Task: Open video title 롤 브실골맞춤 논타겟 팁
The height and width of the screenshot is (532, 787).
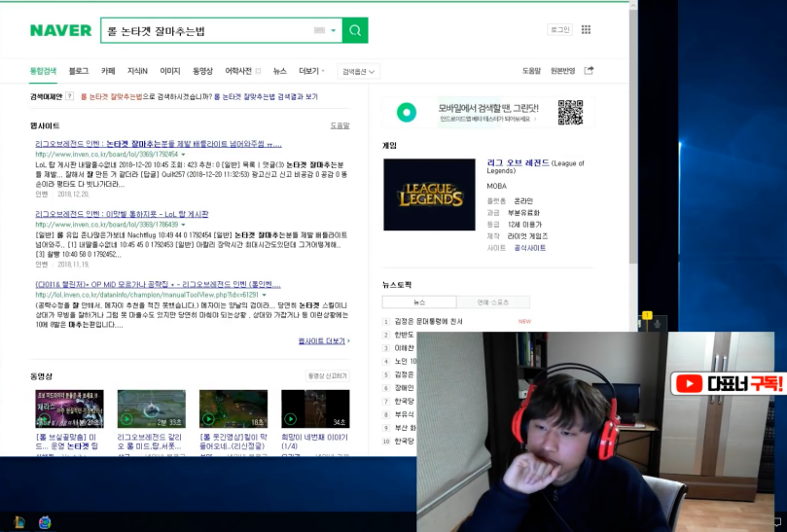Action: [x=67, y=442]
